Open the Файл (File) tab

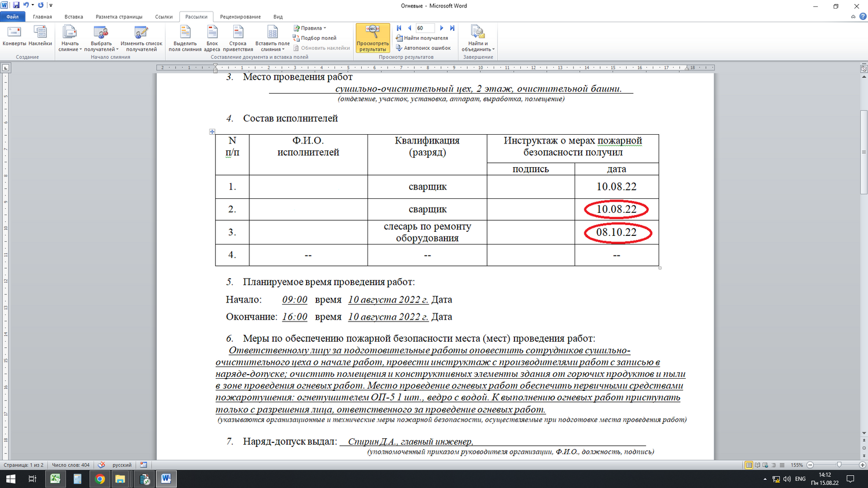point(13,17)
